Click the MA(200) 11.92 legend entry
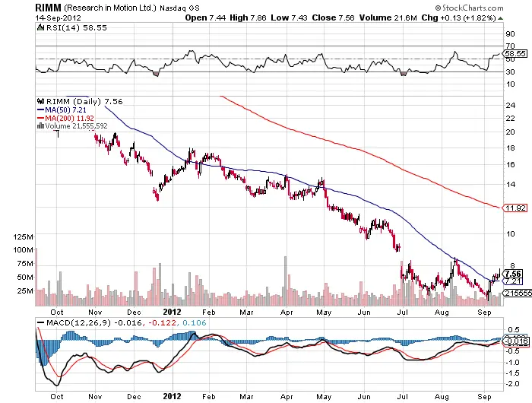Image resolution: width=532 pixels, height=403 pixels. [x=65, y=118]
